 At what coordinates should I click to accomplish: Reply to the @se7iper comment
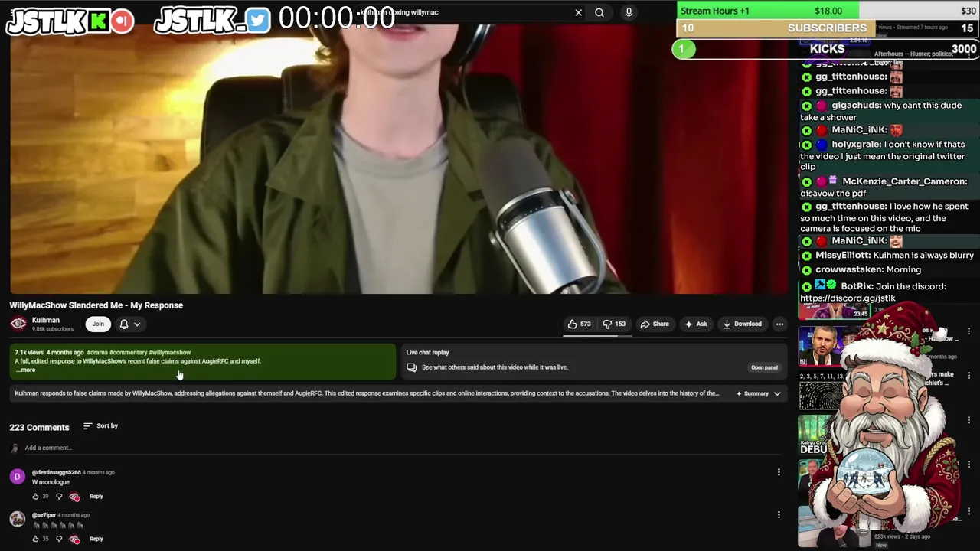96,539
